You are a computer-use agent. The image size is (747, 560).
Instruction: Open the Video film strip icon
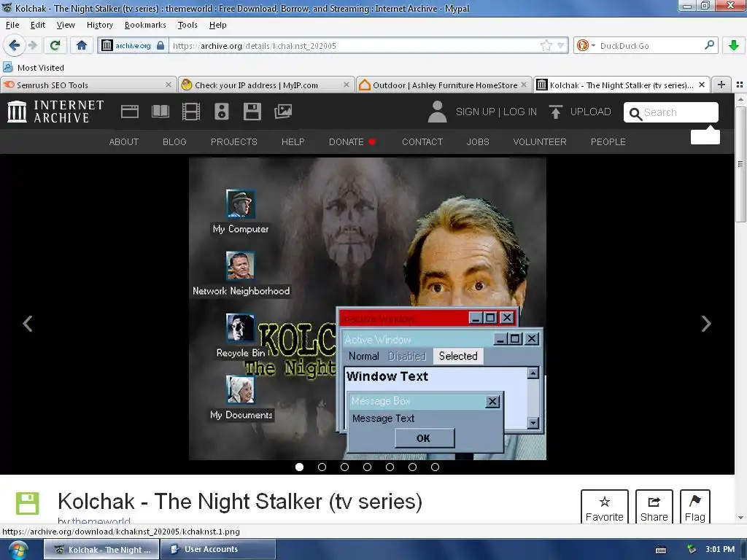(x=191, y=112)
